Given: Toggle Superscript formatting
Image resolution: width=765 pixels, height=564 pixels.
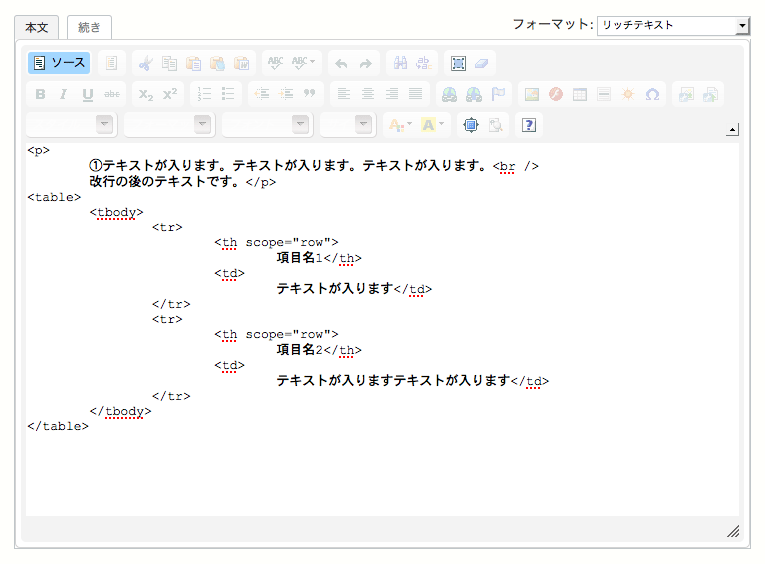Looking at the screenshot, I should click(170, 94).
